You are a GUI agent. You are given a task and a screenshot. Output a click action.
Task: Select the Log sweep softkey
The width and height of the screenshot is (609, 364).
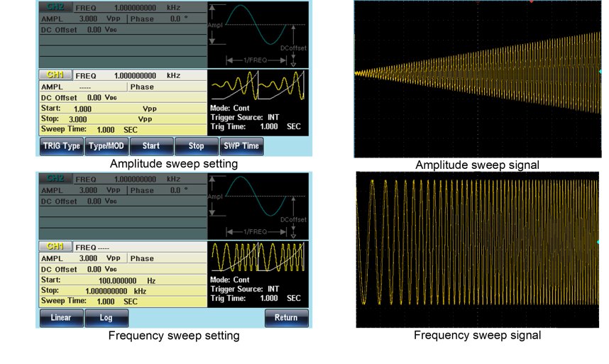tap(106, 318)
